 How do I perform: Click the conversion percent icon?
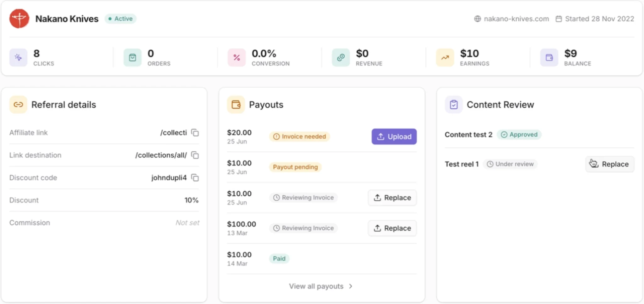pos(236,57)
